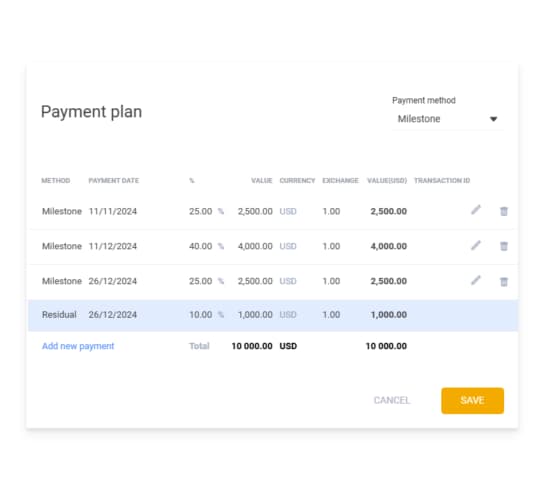Open the Payment method dropdown arrow

pos(493,119)
